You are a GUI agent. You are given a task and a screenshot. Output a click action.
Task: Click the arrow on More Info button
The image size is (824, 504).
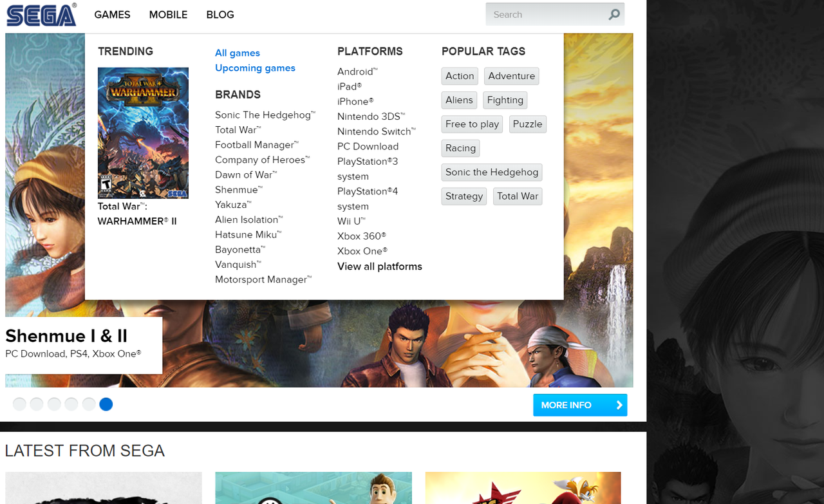click(619, 405)
